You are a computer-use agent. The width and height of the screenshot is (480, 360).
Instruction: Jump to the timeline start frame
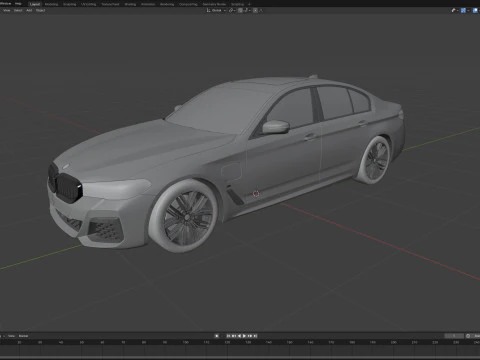pyautogui.click(x=228, y=336)
